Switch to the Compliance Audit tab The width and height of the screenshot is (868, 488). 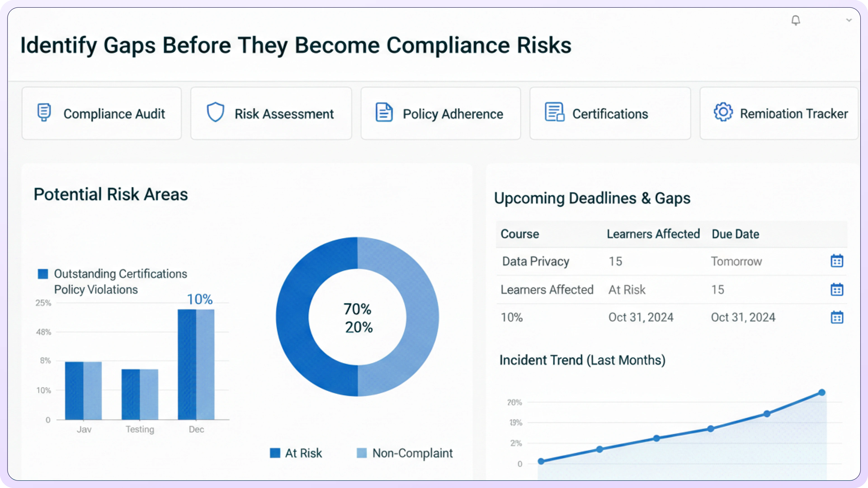pos(114,114)
